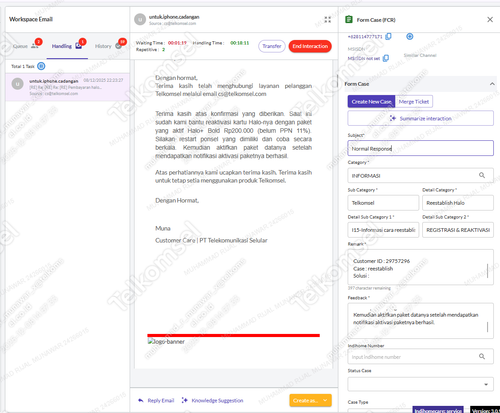
Task: Copy the MSISDN not set value
Action: (386, 58)
